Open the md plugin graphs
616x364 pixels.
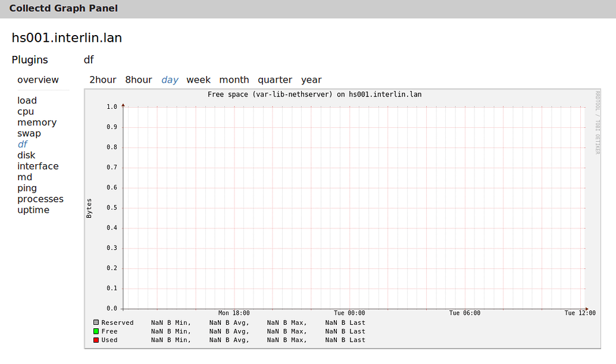(25, 177)
